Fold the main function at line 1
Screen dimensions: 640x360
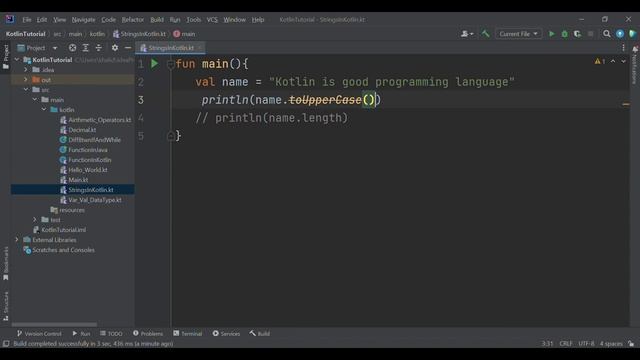tap(171, 64)
